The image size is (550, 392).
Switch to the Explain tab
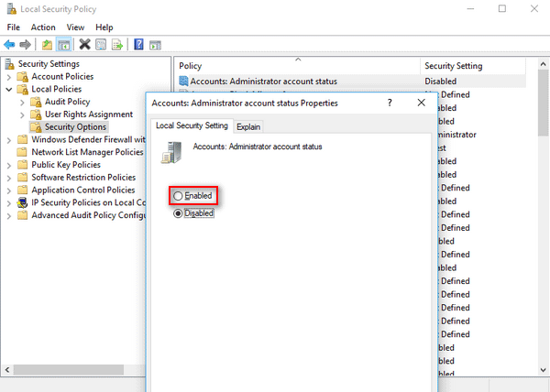[248, 126]
